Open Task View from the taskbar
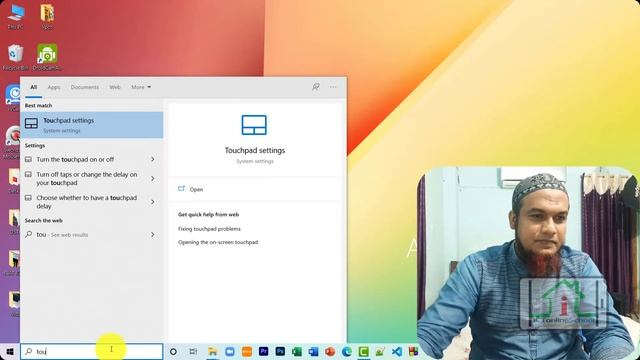Viewport: 640px width, 360px height. [193, 351]
